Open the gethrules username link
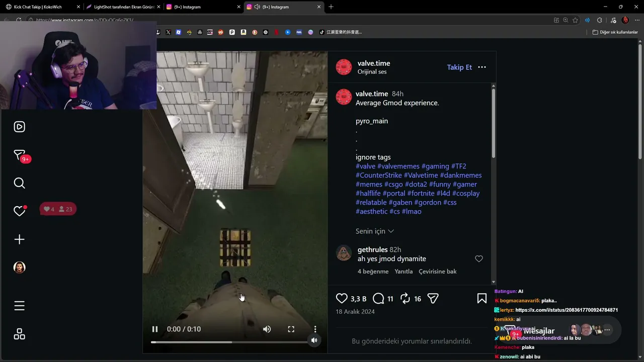The height and width of the screenshot is (362, 644). [372, 249]
